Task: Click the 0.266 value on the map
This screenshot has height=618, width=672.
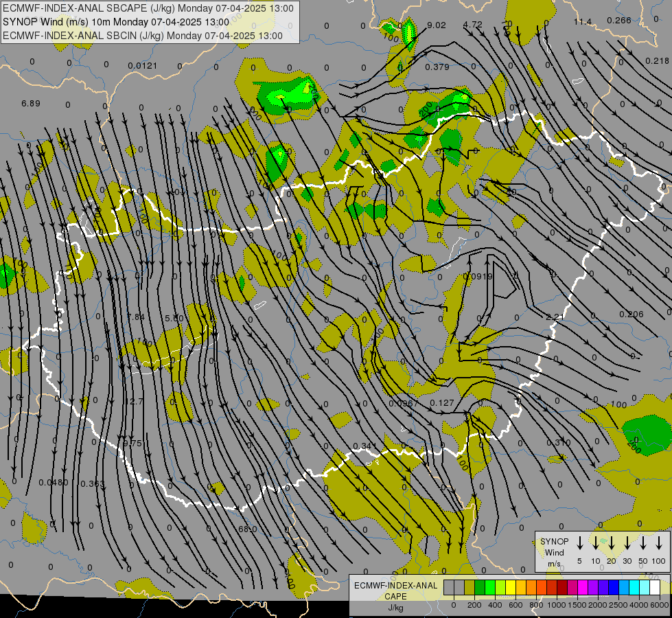Action: click(619, 20)
